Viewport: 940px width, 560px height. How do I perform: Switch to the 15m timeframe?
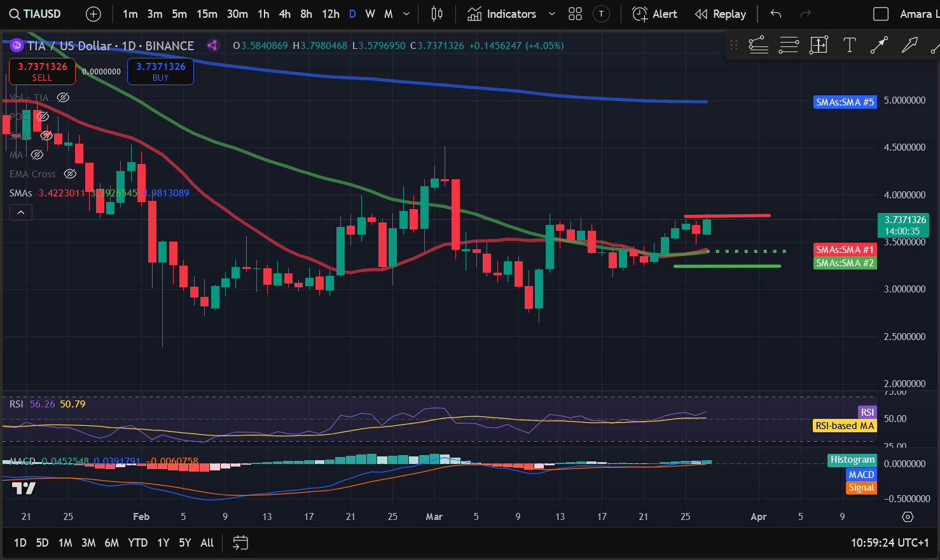[207, 14]
